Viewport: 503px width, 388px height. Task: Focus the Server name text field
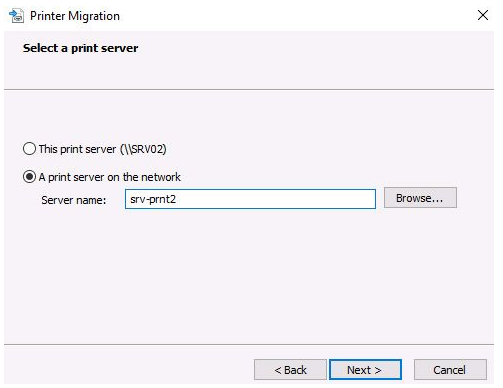pos(250,199)
